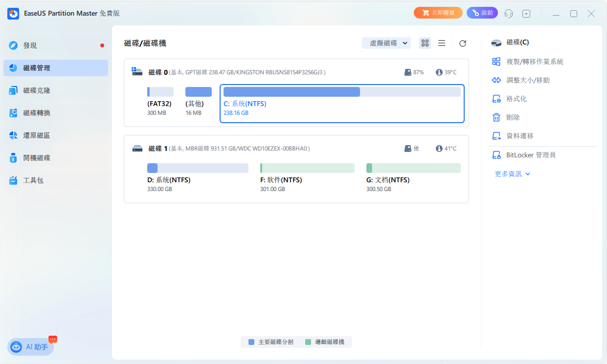Click the C: partition usage bar
The width and height of the screenshot is (607, 364).
[342, 92]
